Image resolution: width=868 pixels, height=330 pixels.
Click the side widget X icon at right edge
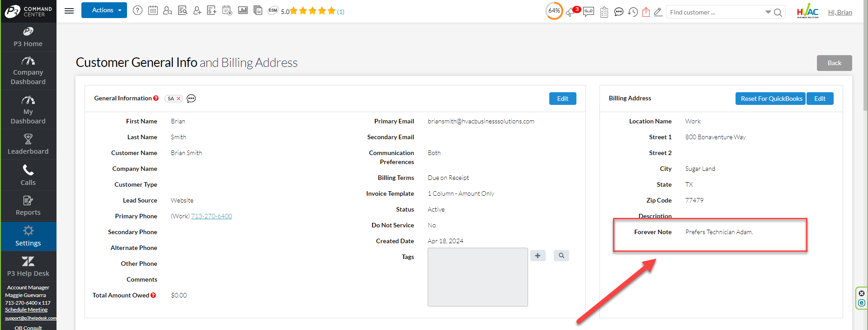coord(862,293)
